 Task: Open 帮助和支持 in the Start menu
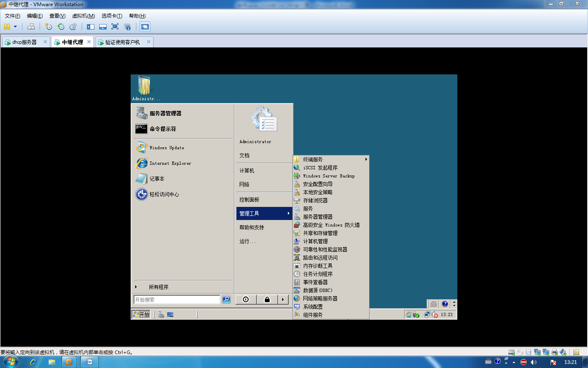pos(264,227)
